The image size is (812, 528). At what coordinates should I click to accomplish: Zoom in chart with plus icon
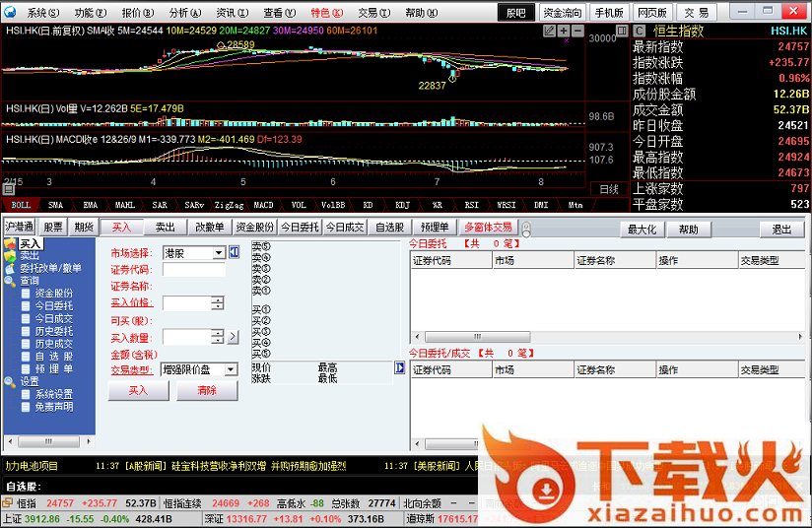(x=563, y=31)
